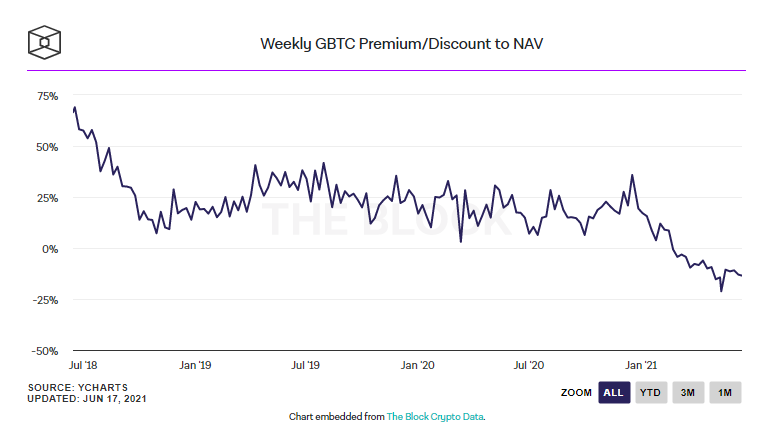Screen dimensions: 772x436
Task: Switch zoom range to YTD
Action: point(650,393)
